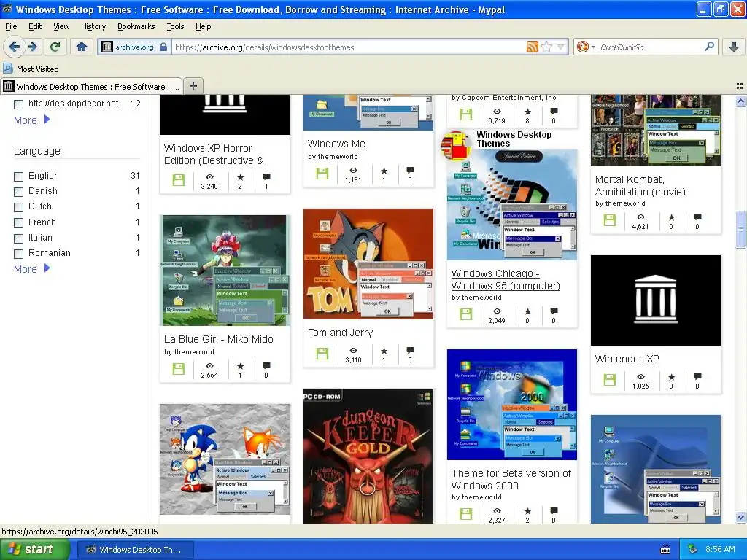Image resolution: width=747 pixels, height=560 pixels.
Task: Click the eye icon under La Blue Girl
Action: pos(209,366)
